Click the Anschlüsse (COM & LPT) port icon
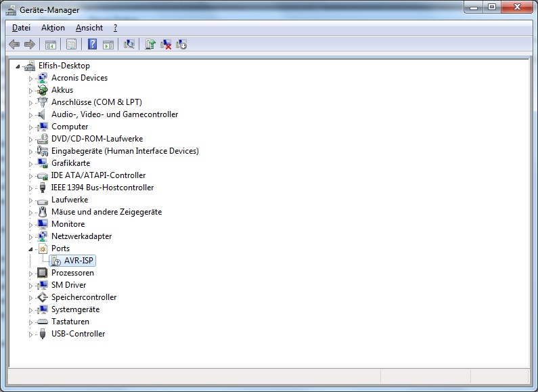Image resolution: width=538 pixels, height=392 pixels. 42,102
